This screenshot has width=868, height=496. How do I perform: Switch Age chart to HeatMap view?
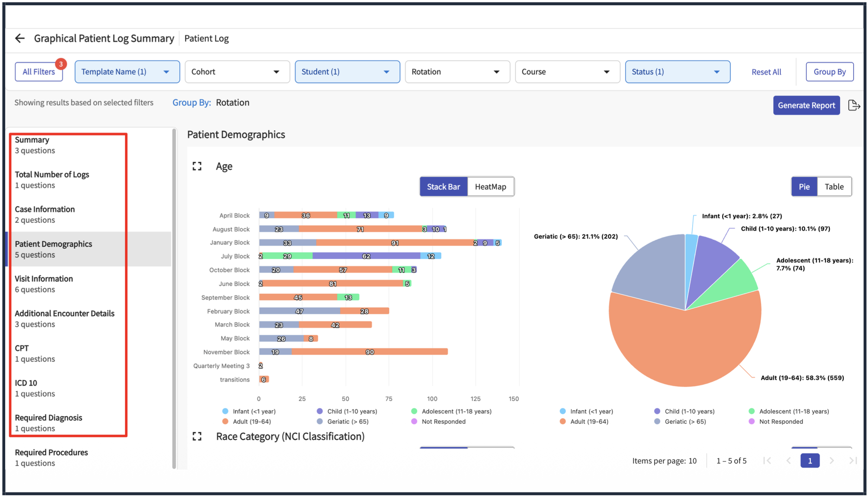tap(490, 187)
